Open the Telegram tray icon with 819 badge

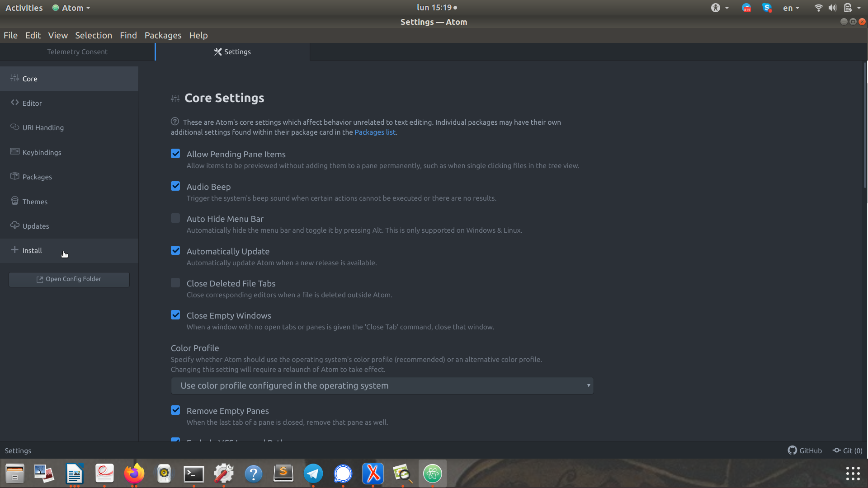(746, 8)
